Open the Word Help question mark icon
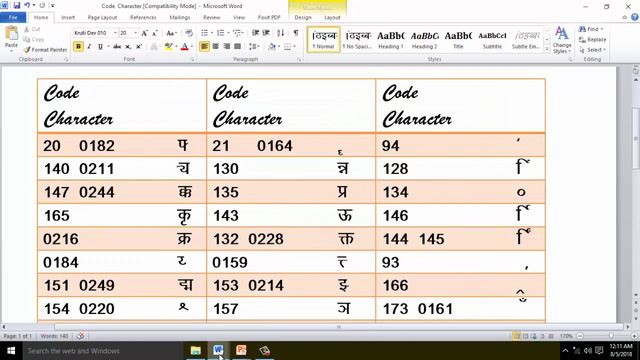 pyautogui.click(x=635, y=17)
